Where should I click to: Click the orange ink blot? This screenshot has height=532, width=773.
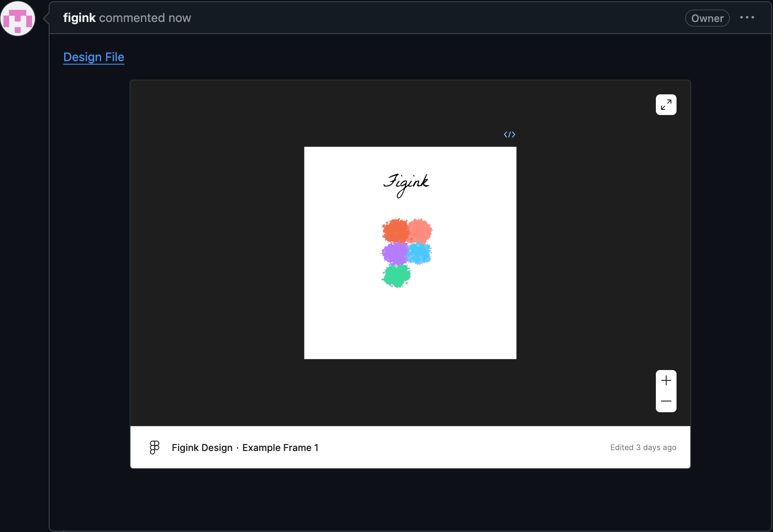coord(395,231)
